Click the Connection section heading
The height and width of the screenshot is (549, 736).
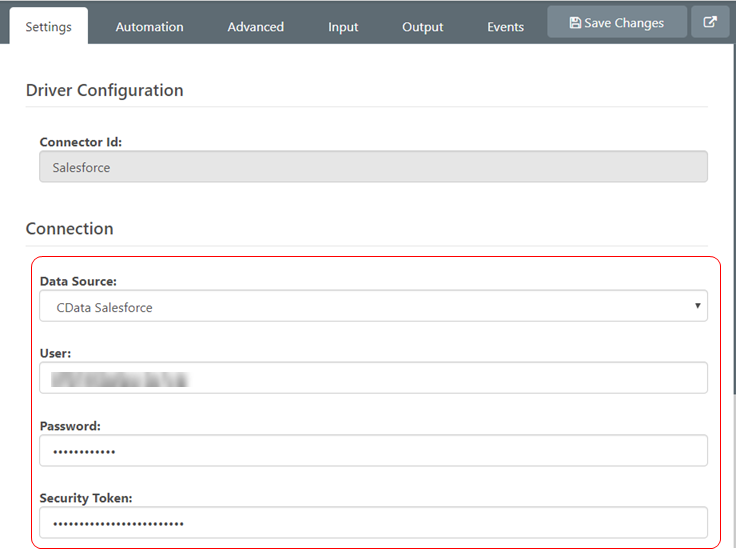coord(69,229)
